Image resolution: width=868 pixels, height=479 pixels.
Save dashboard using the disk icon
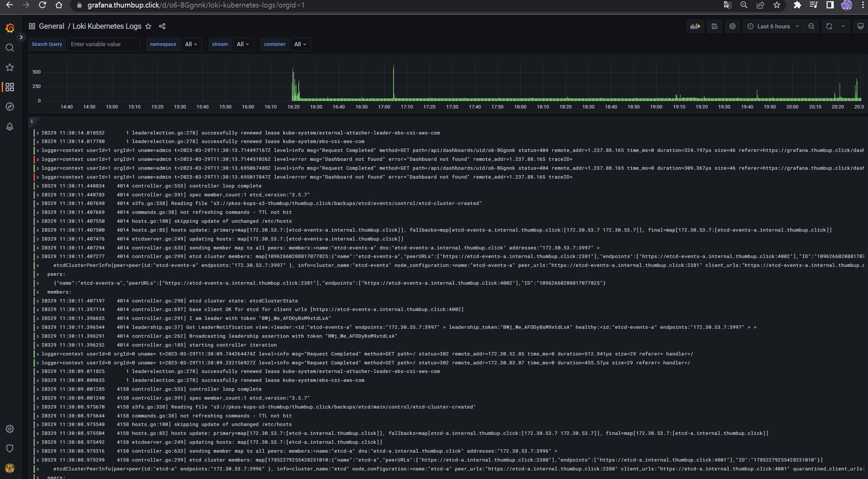pyautogui.click(x=714, y=26)
